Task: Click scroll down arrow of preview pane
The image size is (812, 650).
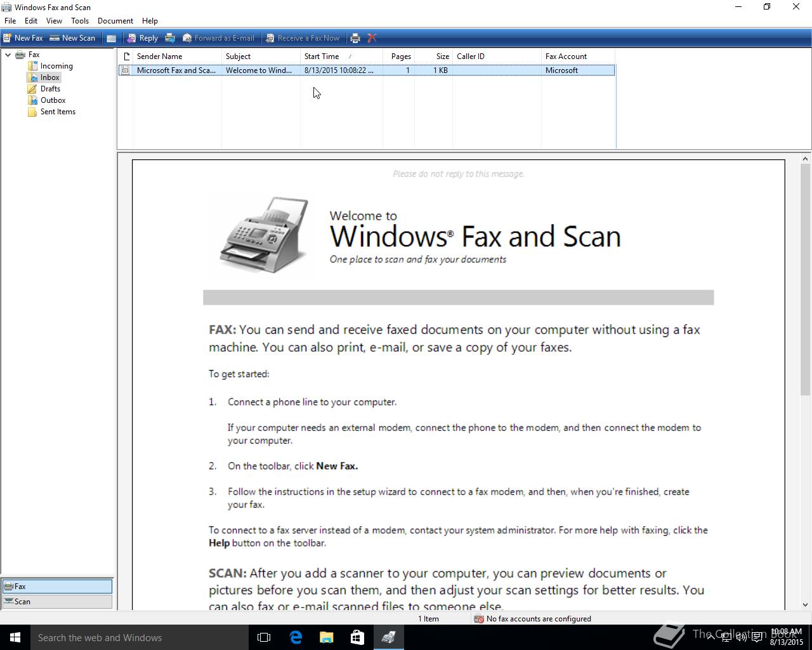Action: (x=806, y=605)
